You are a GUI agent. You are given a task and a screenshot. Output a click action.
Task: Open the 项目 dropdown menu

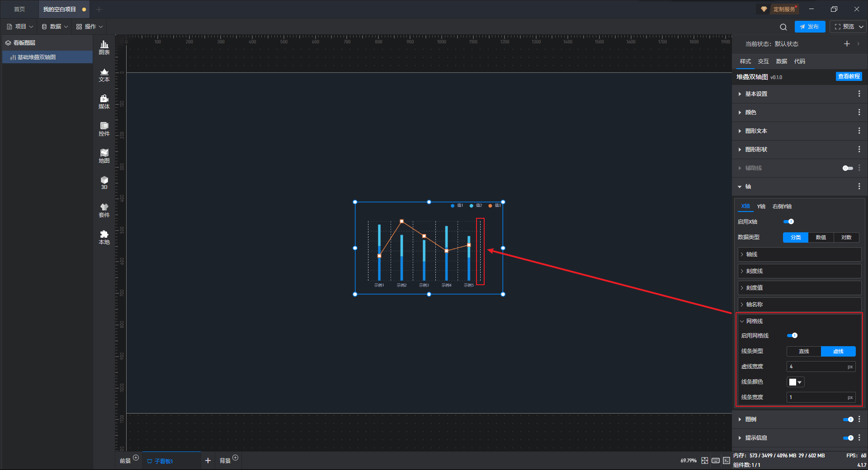click(20, 27)
